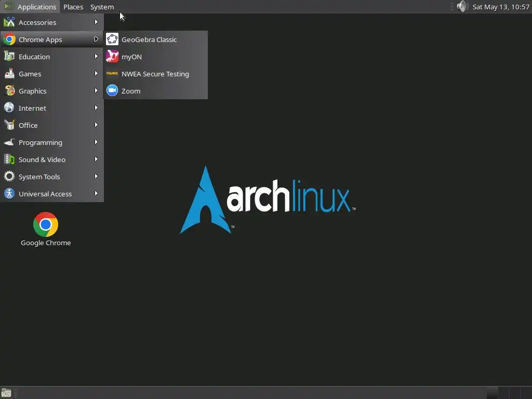Select the Google Chrome desktop shortcut icon
The width and height of the screenshot is (532, 399).
pyautogui.click(x=46, y=224)
